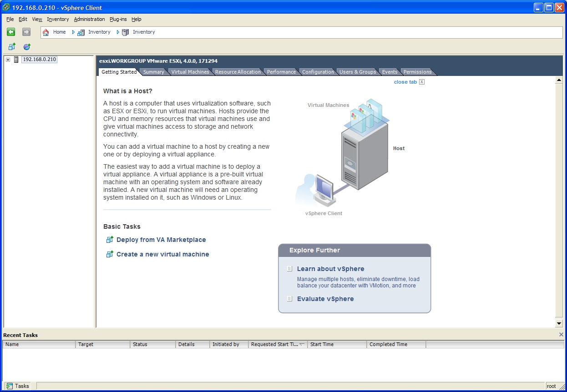Click the Status column header
Viewport: 567px width, 392px height.
tap(153, 344)
